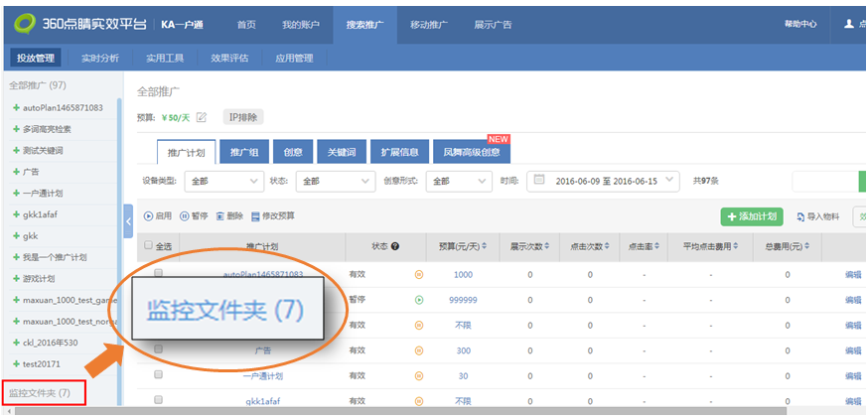The height and width of the screenshot is (419, 868).
Task: Check the box for 一户通计划 row
Action: 158,375
